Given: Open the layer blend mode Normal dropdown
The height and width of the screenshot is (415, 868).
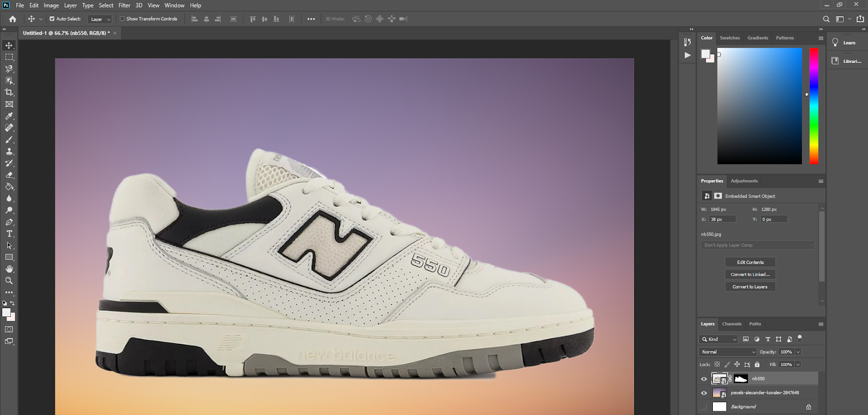Looking at the screenshot, I should (x=727, y=352).
